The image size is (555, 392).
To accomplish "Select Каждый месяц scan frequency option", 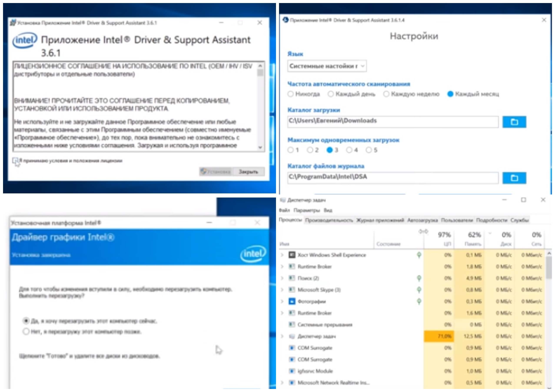I will (x=450, y=94).
